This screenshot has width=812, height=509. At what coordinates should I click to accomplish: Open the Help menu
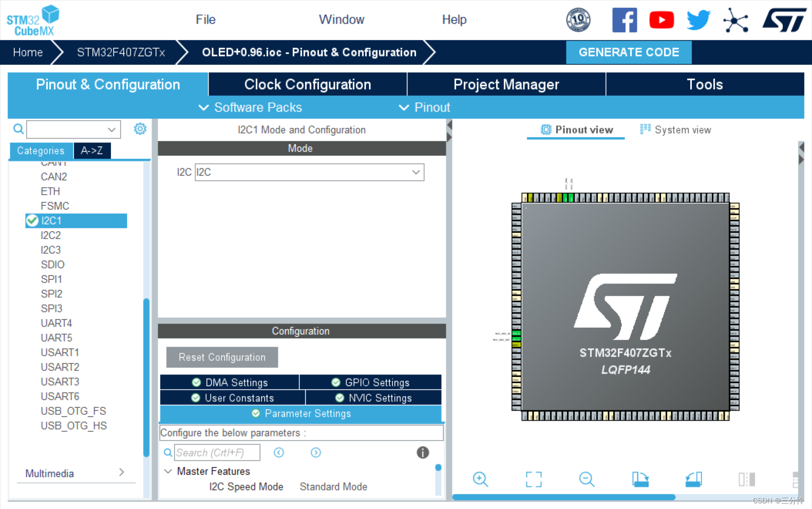click(454, 20)
